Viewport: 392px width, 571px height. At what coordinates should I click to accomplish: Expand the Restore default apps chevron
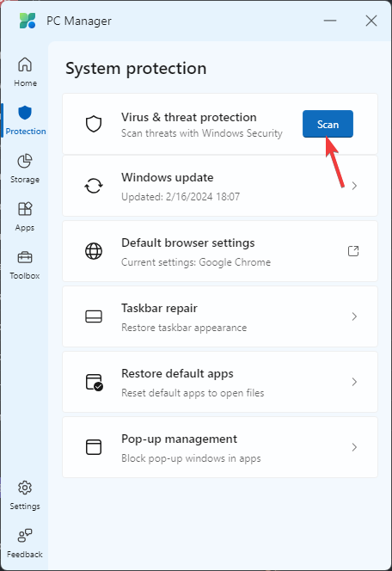point(354,382)
